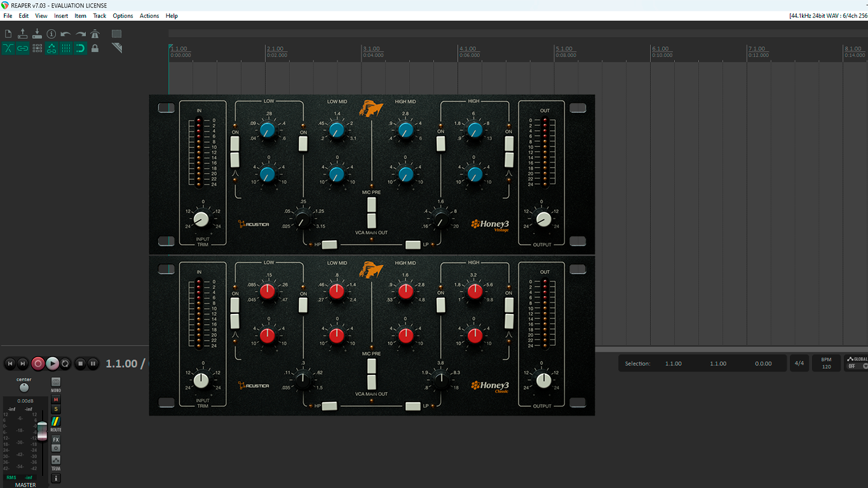Click go to project start transport button
Screen dimensions: 868x488
pyautogui.click(x=10, y=363)
